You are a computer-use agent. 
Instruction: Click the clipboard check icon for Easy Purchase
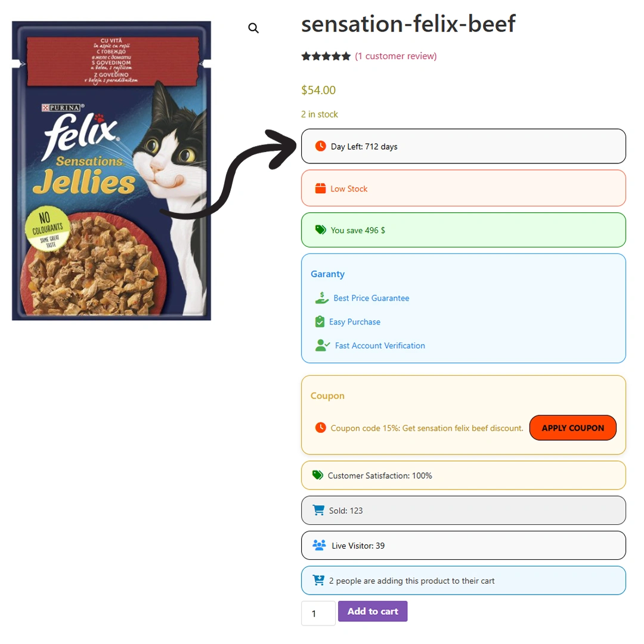[x=320, y=321]
